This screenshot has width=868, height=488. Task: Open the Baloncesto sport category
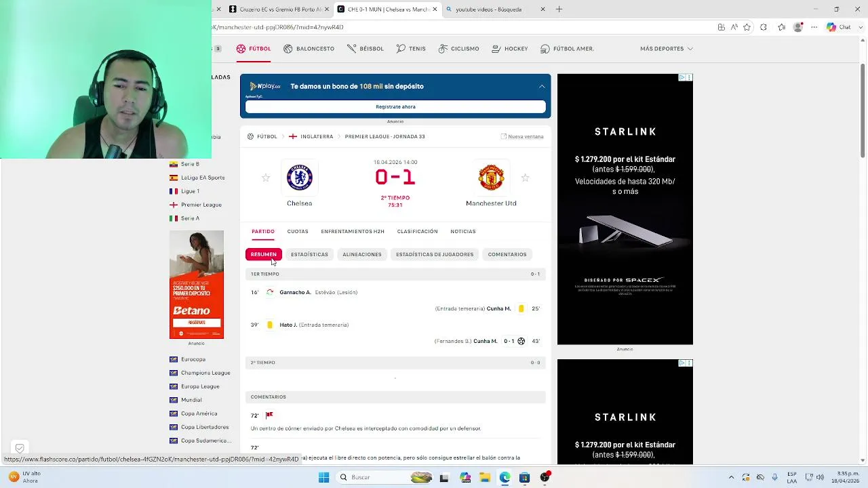tap(309, 49)
